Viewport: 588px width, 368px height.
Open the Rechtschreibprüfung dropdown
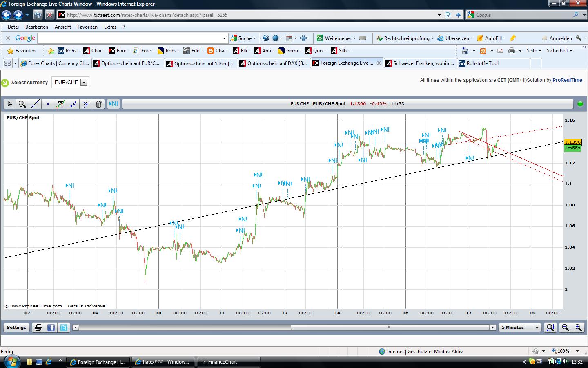(x=405, y=38)
